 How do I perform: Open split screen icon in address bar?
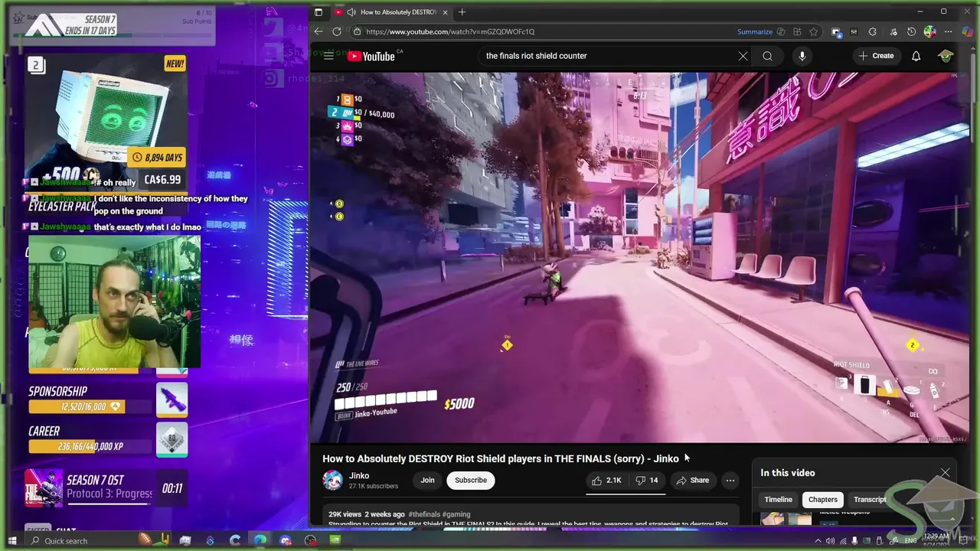[797, 31]
